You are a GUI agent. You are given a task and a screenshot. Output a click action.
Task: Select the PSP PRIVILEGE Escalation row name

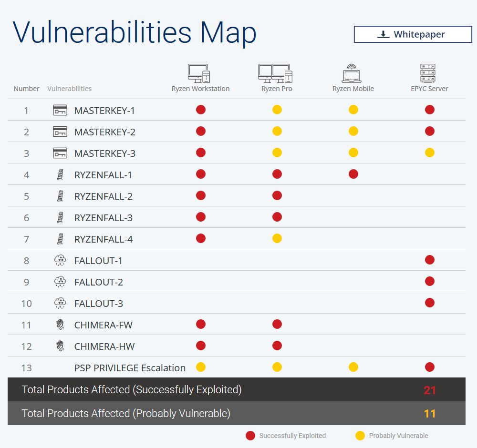coord(130,368)
